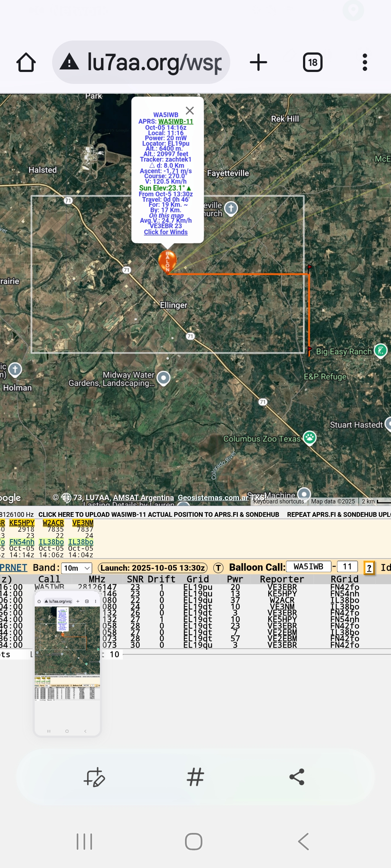Tap the screenshot crop and edit icon

click(x=94, y=777)
